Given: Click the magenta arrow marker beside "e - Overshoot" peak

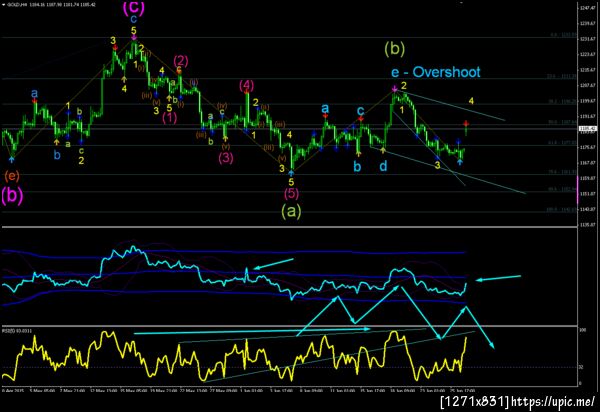Looking at the screenshot, I should point(395,89).
